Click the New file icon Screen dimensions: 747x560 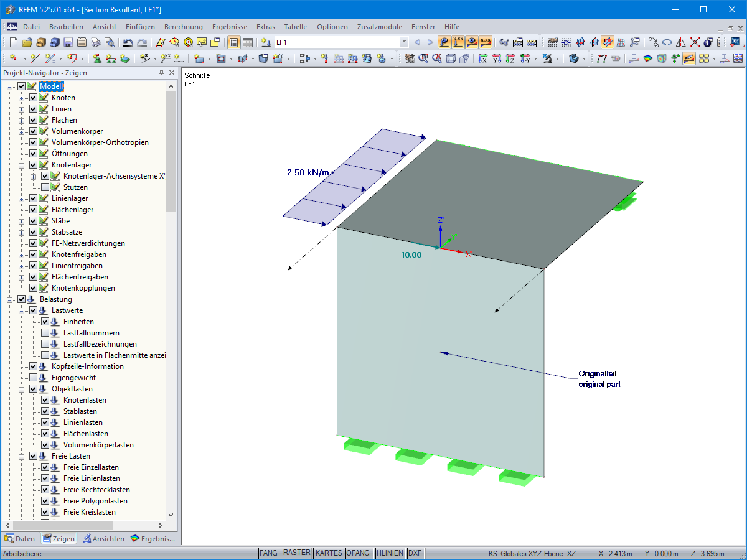tap(13, 42)
